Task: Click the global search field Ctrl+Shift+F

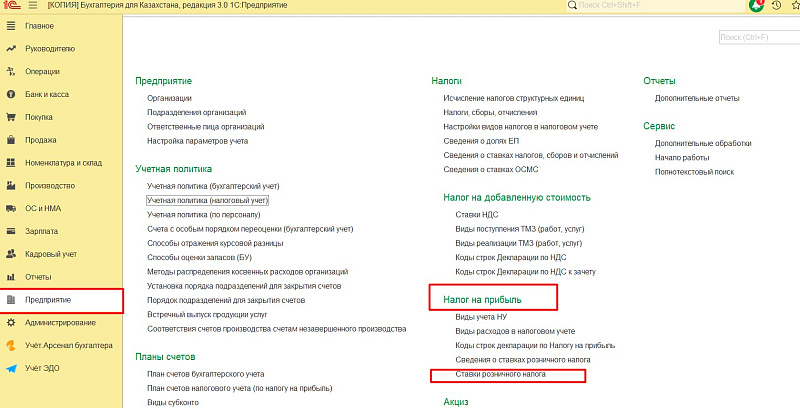Action: (660, 7)
